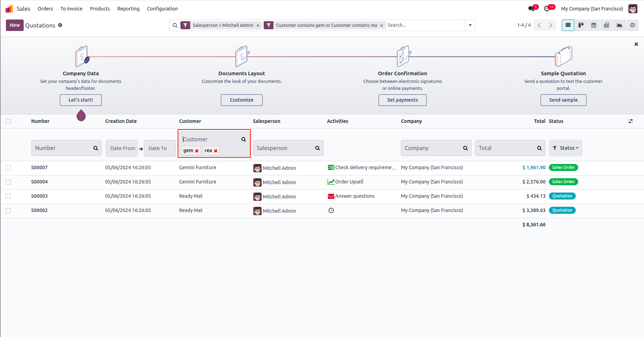Select the S00007 row checkbox
This screenshot has height=337, width=644.
coord(8,168)
